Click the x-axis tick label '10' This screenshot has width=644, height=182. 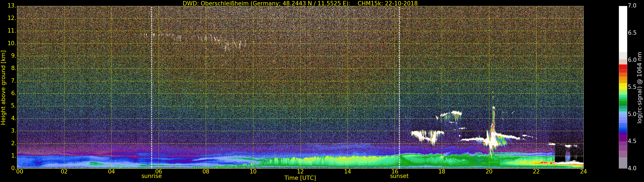pos(253,172)
